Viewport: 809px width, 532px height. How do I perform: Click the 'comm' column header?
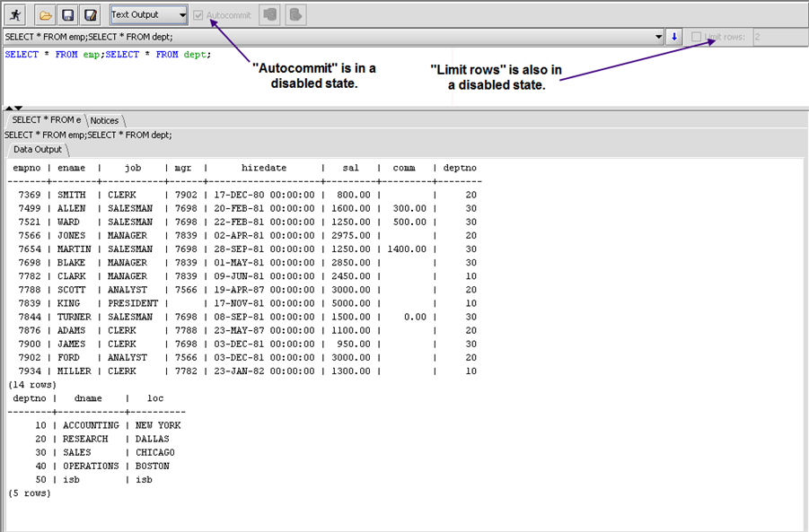[x=404, y=168]
